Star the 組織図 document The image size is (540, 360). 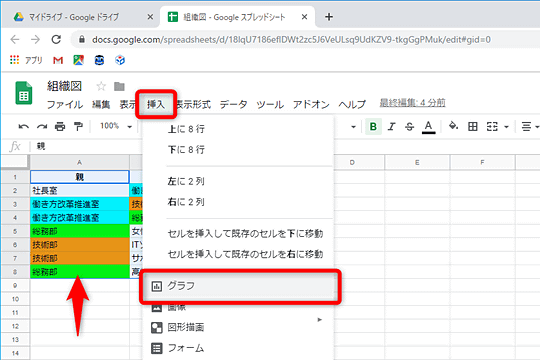101,86
